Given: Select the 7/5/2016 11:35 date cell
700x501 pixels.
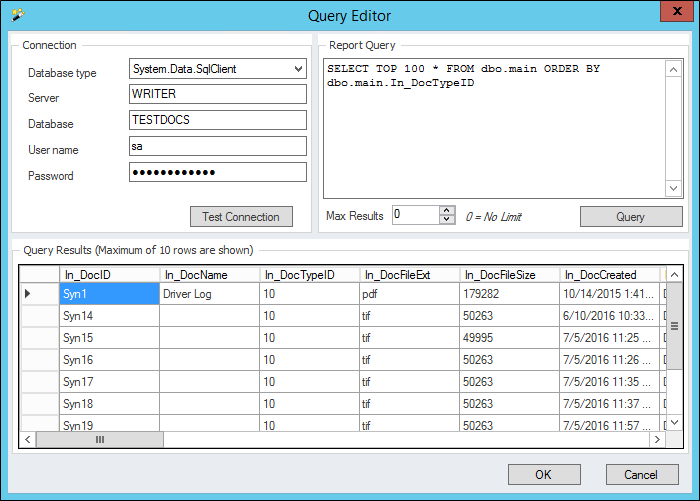Looking at the screenshot, I should pos(609,381).
